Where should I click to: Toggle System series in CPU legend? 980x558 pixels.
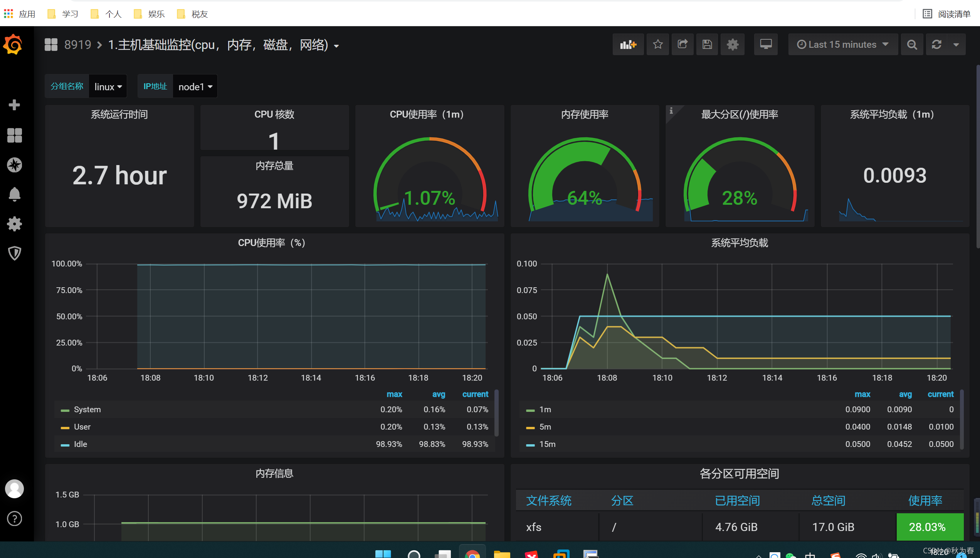pos(87,410)
